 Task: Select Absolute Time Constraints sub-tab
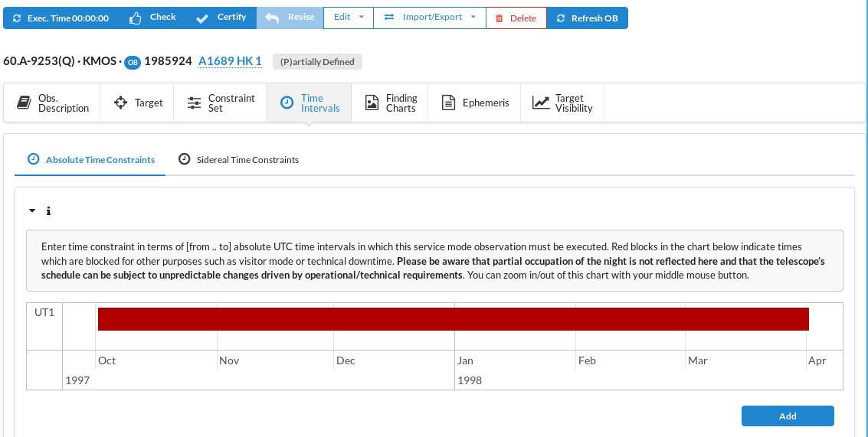click(90, 160)
